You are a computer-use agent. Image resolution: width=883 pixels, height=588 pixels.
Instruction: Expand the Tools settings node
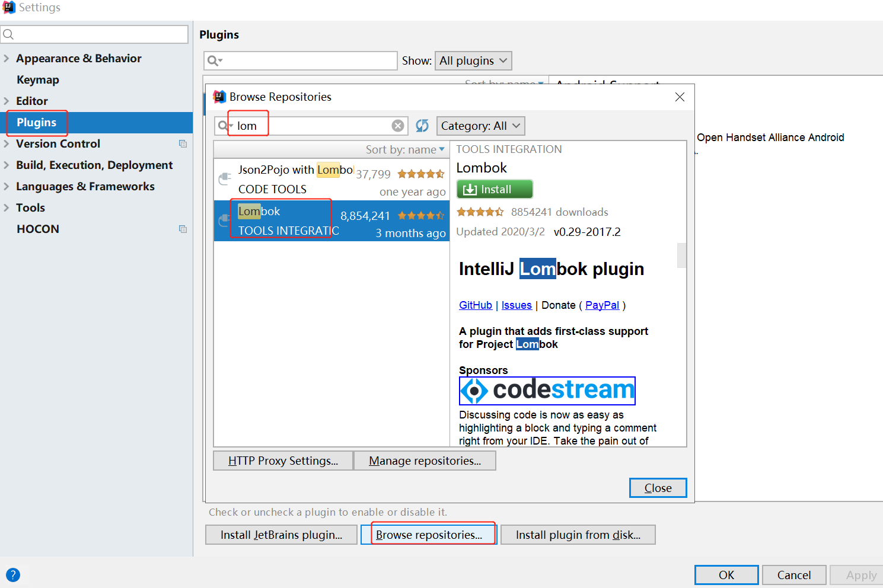pos(7,207)
